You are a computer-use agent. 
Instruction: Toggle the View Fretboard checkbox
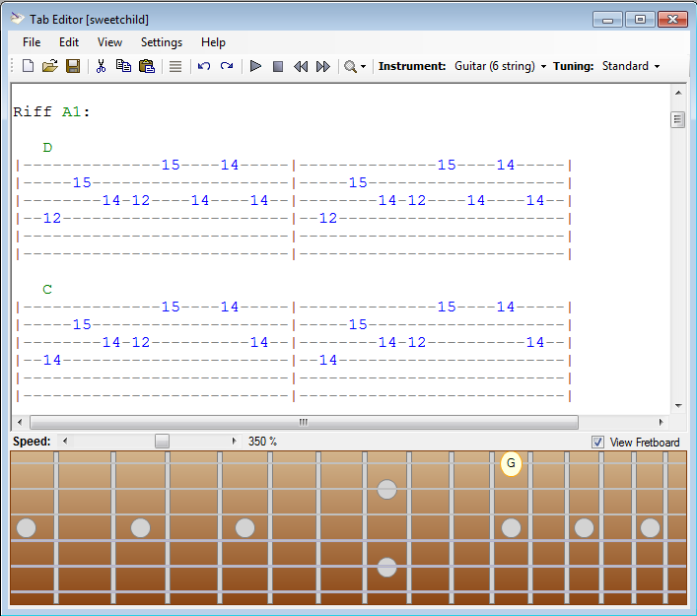pos(597,443)
